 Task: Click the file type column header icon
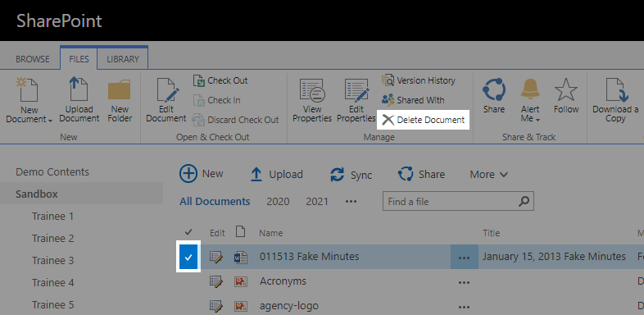tap(241, 231)
